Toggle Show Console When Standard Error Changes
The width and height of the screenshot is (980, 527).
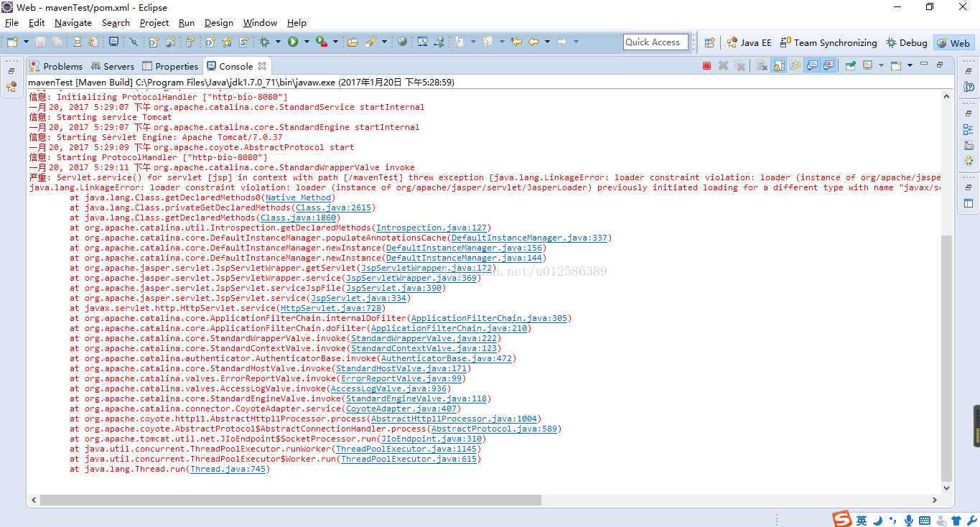click(829, 65)
